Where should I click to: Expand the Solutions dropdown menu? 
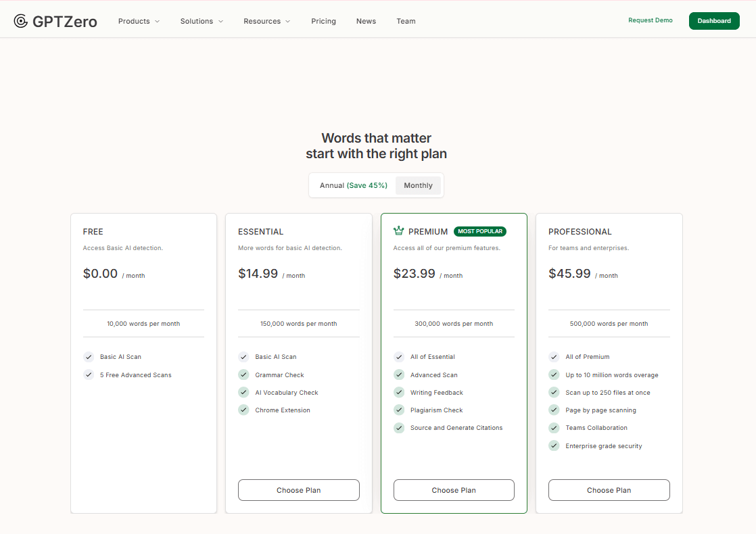(x=202, y=21)
